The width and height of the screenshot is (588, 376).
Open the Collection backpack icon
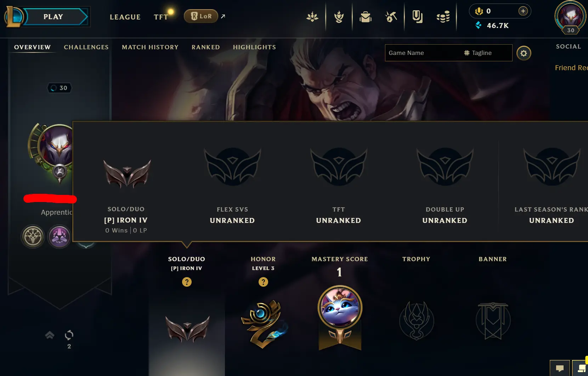click(365, 17)
